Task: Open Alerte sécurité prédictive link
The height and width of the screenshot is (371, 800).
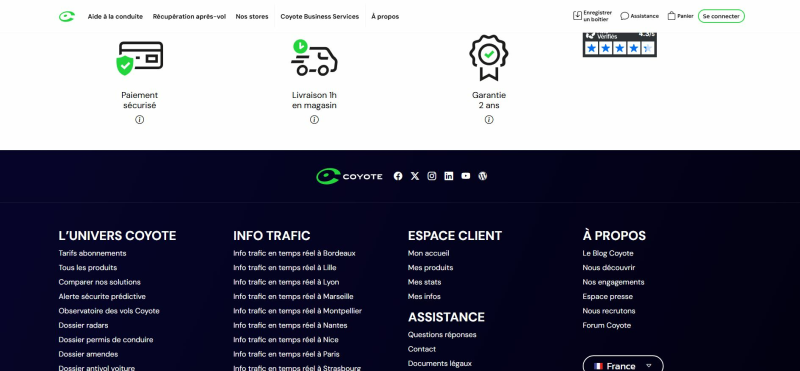Action: [102, 296]
